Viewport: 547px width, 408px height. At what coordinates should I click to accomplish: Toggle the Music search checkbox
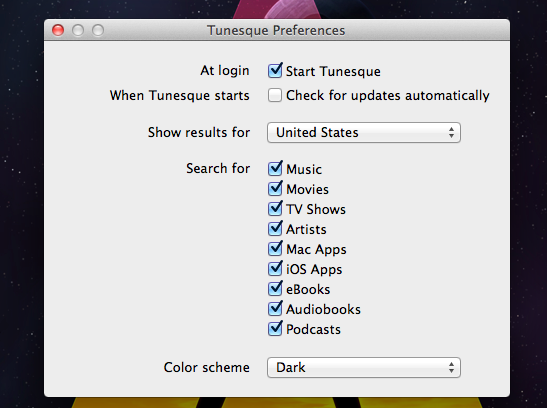275,169
